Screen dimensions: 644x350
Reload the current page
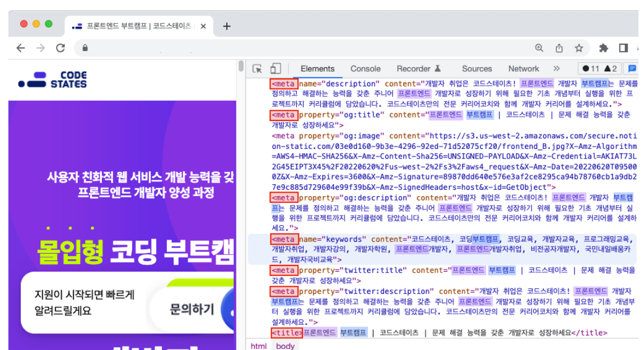click(x=60, y=48)
